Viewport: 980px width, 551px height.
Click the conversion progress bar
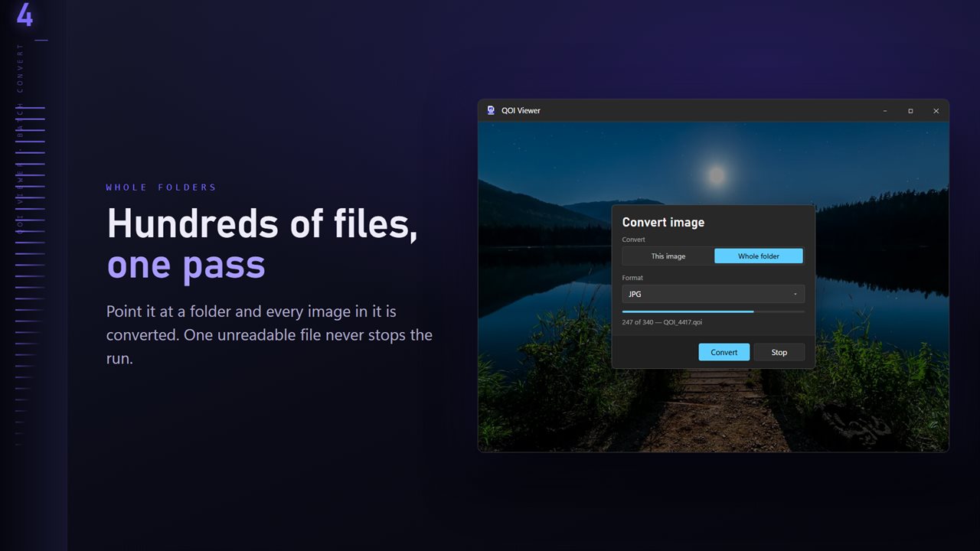point(713,311)
